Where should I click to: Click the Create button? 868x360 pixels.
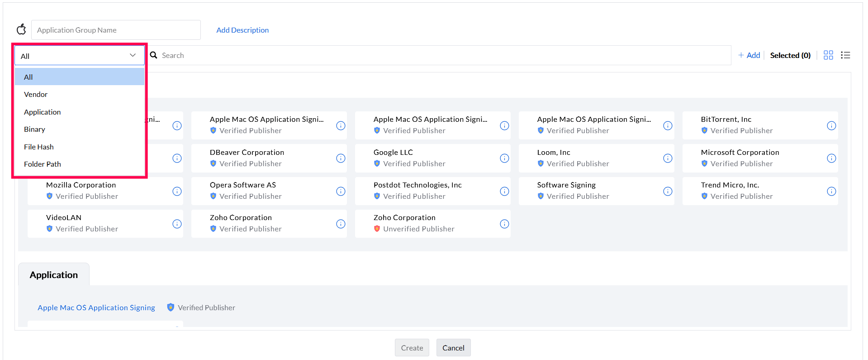[412, 348]
